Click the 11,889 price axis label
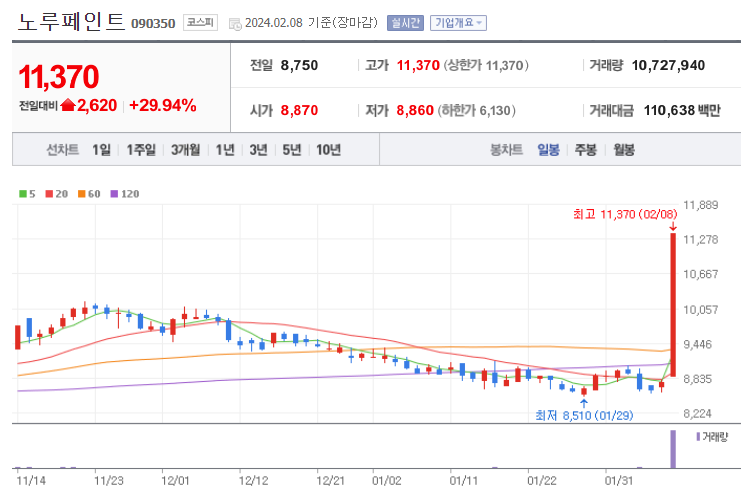 tap(701, 205)
